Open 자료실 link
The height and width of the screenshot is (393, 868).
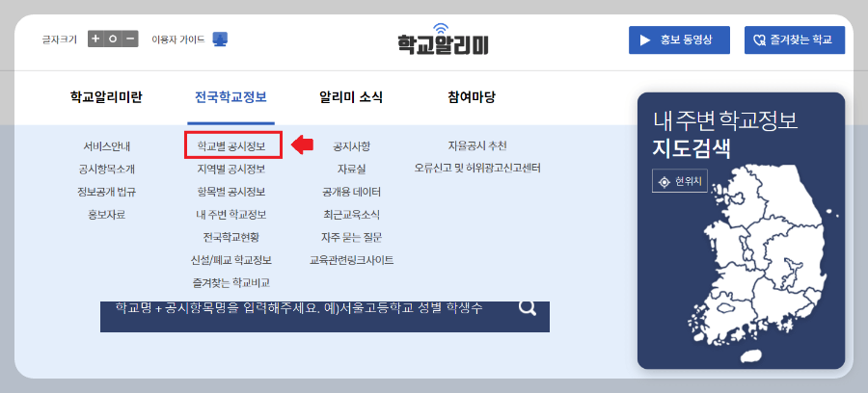[x=351, y=169]
